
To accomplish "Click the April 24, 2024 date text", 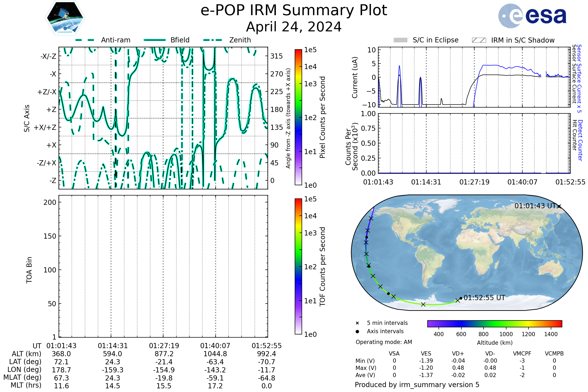I will (294, 27).
